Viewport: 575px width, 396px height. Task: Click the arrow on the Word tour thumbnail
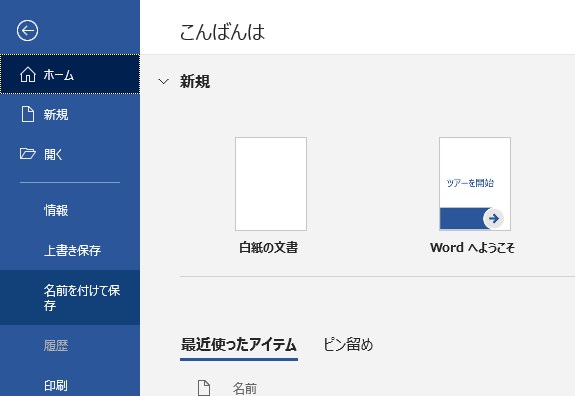494,219
